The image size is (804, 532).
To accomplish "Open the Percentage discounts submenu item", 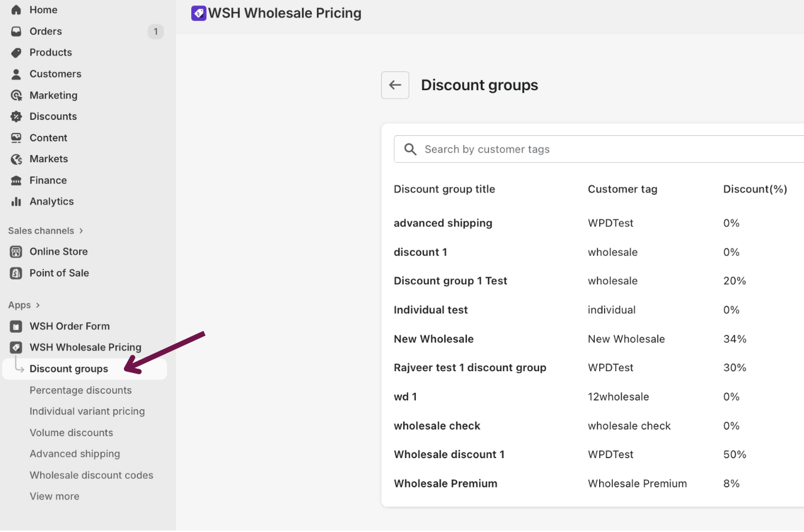I will 80,390.
